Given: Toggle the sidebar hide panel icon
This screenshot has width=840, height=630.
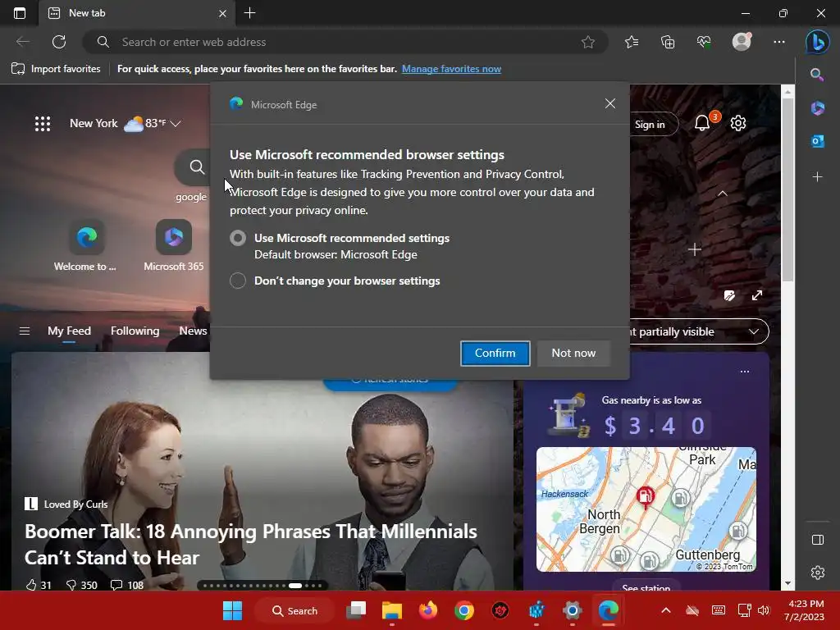Looking at the screenshot, I should pos(818,540).
